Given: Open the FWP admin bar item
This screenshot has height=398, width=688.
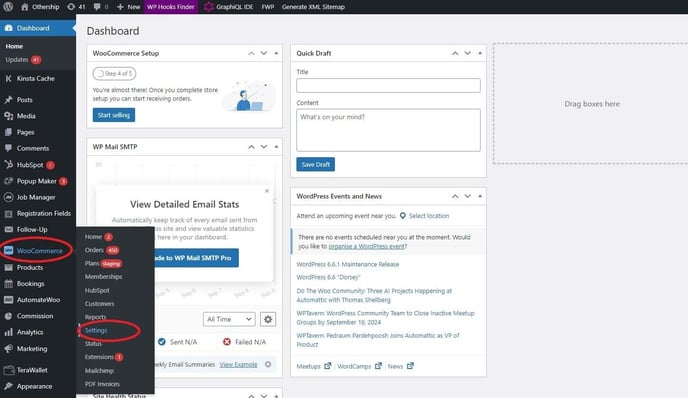Looking at the screenshot, I should pos(268,7).
